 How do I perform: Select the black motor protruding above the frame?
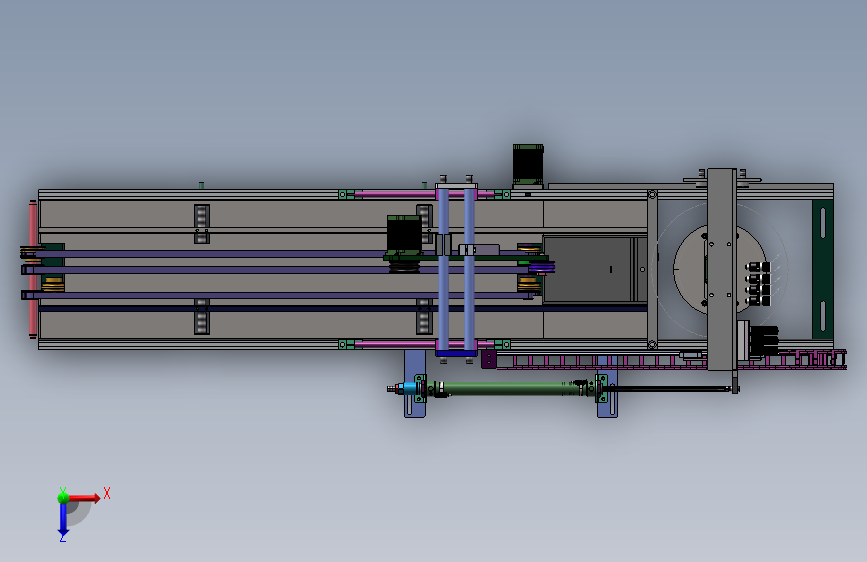pyautogui.click(x=528, y=164)
